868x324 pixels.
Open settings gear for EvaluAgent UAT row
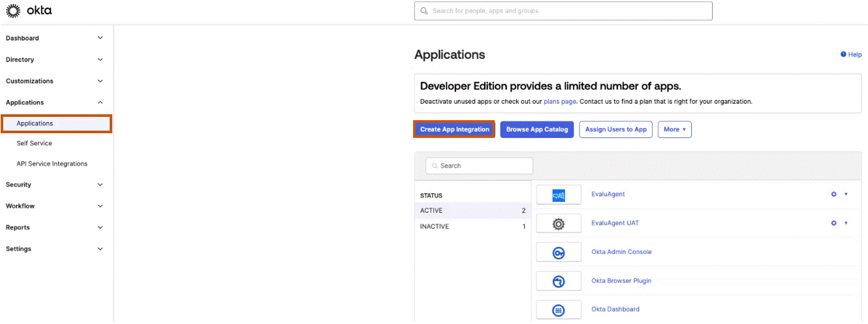tap(833, 223)
